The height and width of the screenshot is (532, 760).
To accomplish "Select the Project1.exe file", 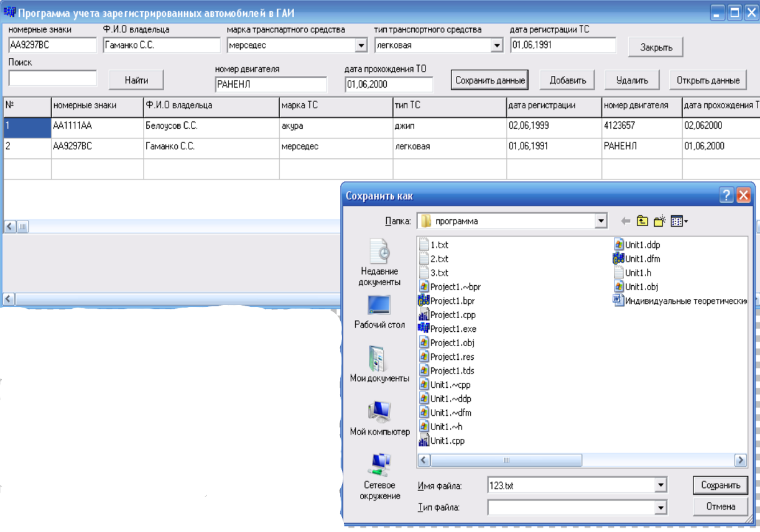I will point(453,329).
